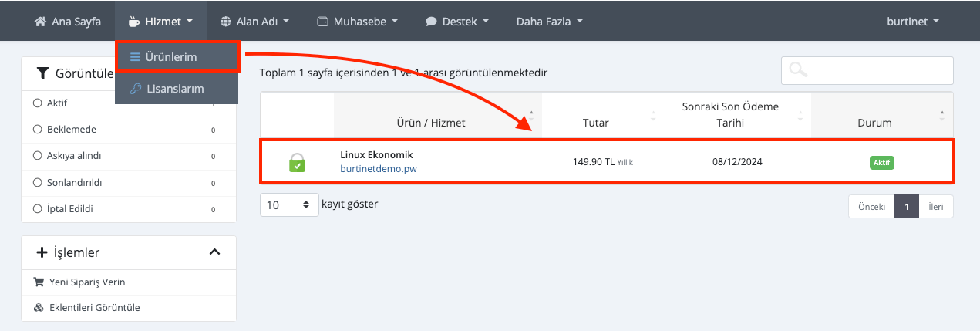The width and height of the screenshot is (980, 331).
Task: Click the speech bubble icon beside Destek
Action: pos(431,22)
